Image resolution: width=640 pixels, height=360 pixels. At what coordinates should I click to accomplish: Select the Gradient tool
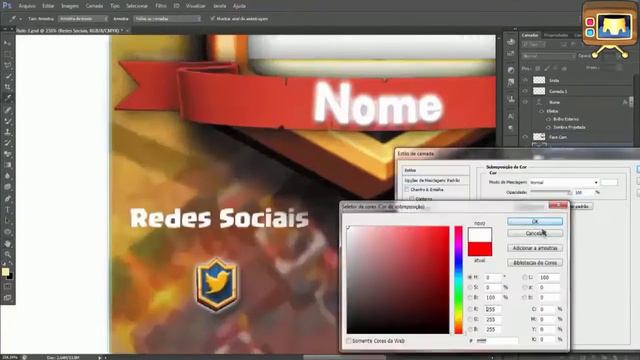8,165
